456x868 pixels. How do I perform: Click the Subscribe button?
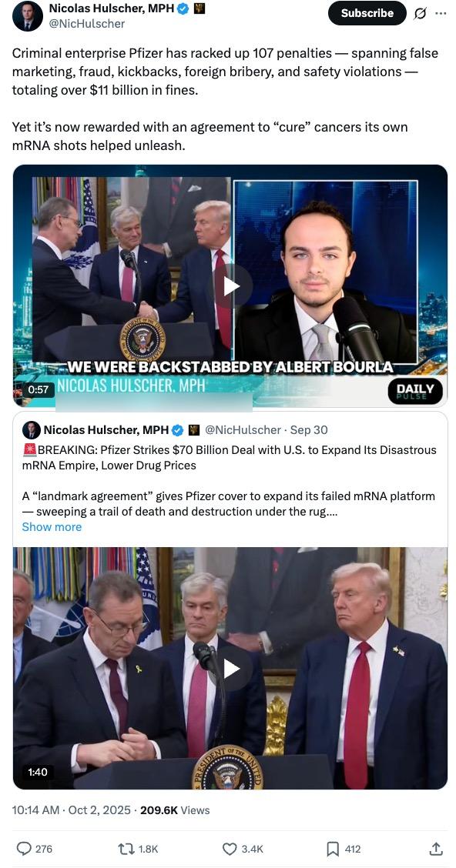367,13
